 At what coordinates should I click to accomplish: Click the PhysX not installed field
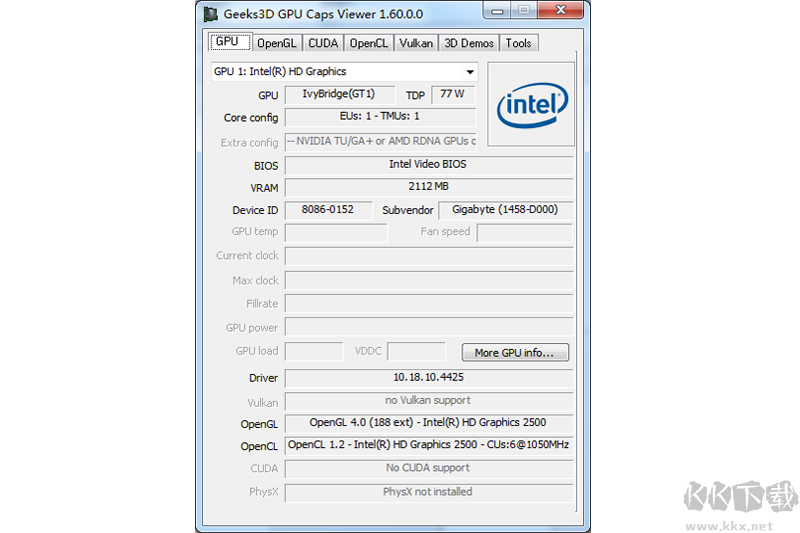(x=429, y=493)
